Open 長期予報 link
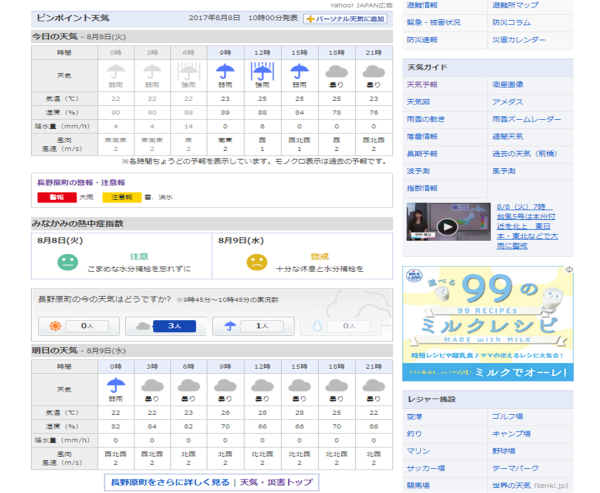 tap(422, 154)
